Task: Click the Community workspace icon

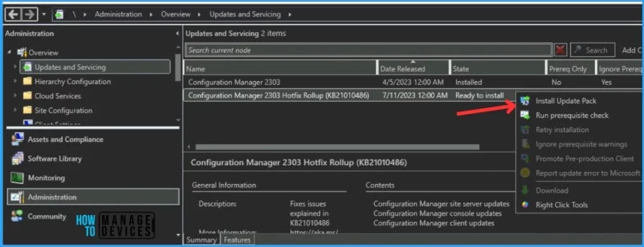Action: pyautogui.click(x=17, y=216)
